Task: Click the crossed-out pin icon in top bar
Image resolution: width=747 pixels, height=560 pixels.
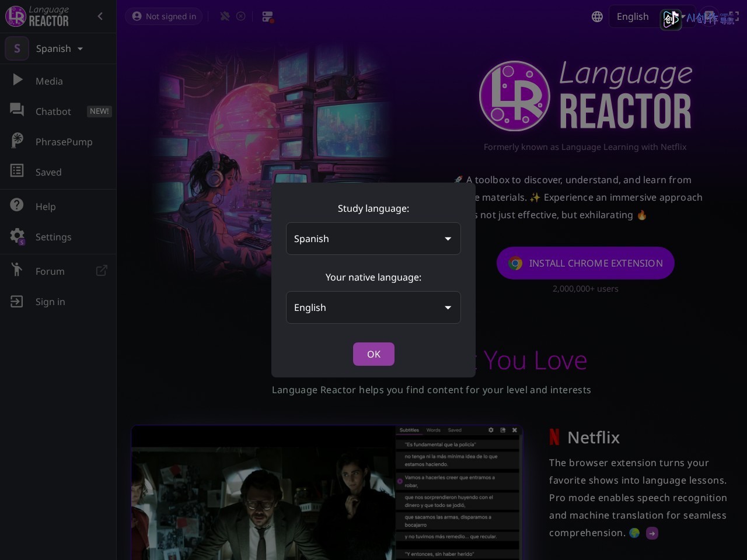Action: coord(225,16)
